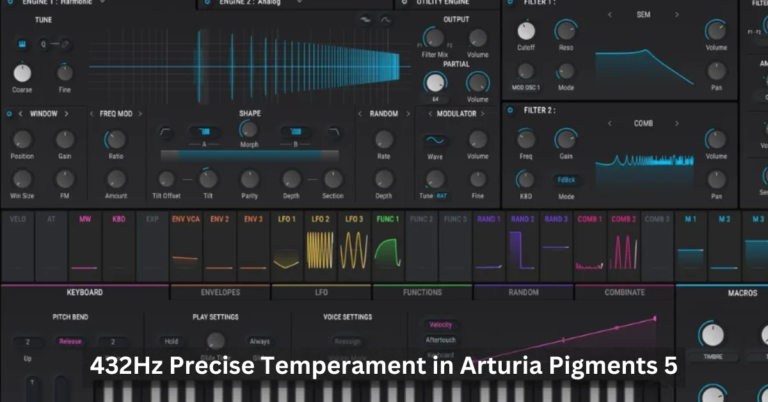Viewport: 768px width, 402px height.
Task: Go to next Filter 2 type after COMB
Action: (677, 123)
